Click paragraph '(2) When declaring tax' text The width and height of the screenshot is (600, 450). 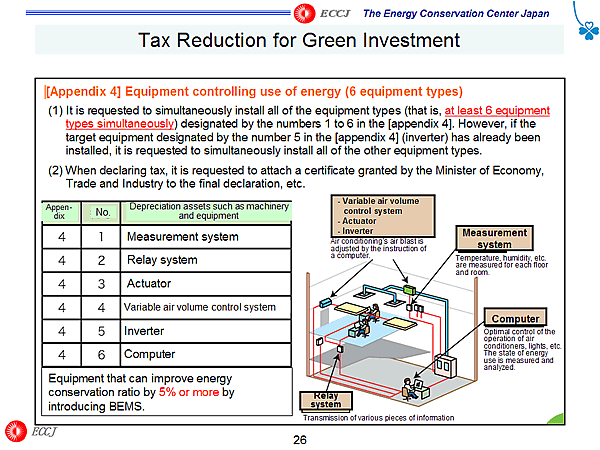tap(295, 177)
